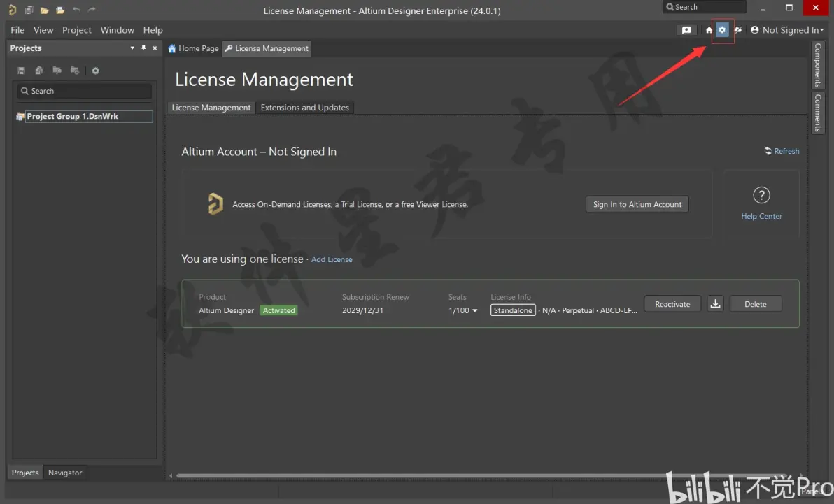Viewport: 834px width, 504px height.
Task: Click the Altium logo in title bar
Action: (12, 10)
